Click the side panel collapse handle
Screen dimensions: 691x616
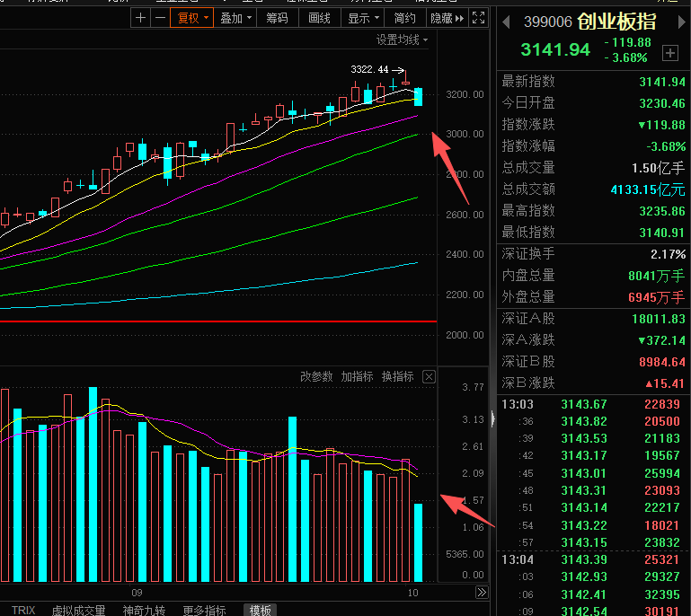[492, 418]
